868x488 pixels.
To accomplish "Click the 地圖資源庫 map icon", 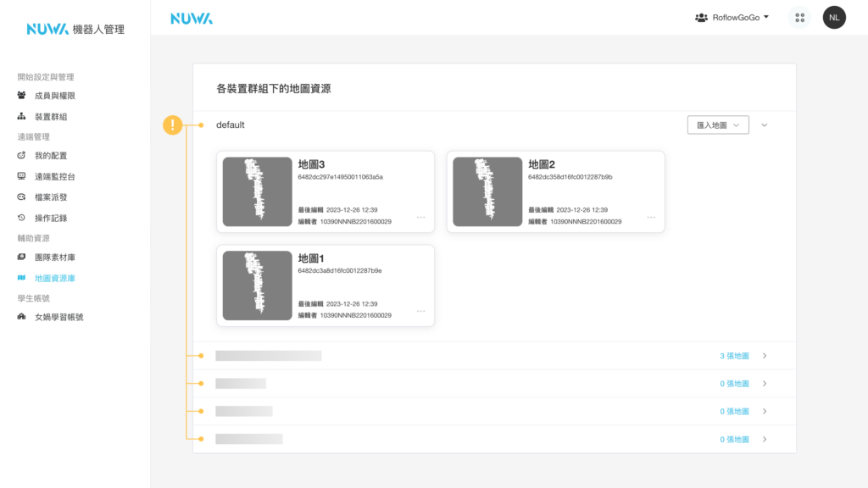I will tap(21, 278).
